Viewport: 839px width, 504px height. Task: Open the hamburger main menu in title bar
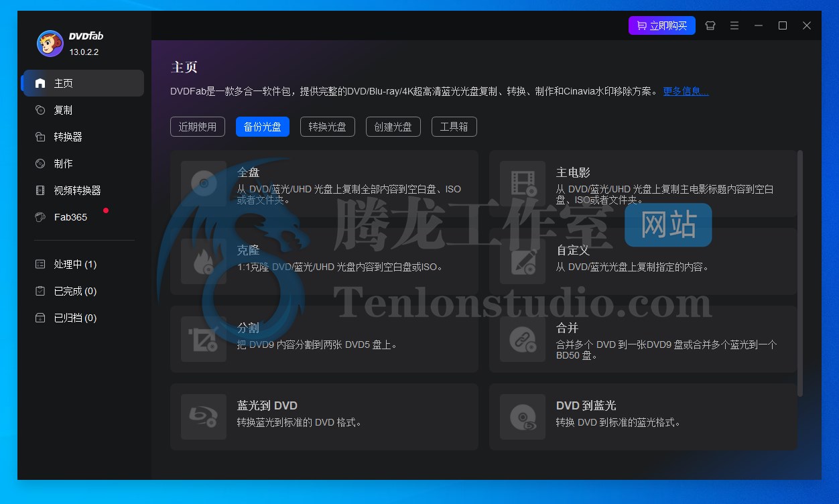point(734,25)
